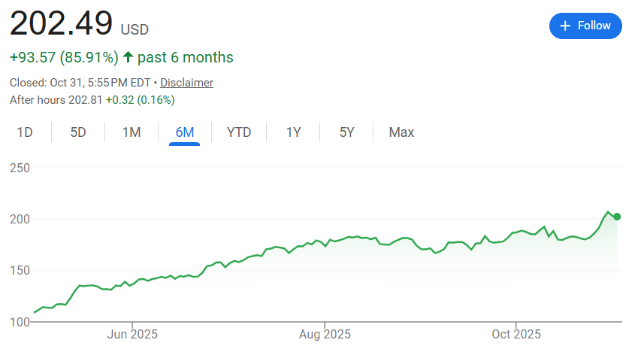Open the Disclaimer link

(186, 83)
